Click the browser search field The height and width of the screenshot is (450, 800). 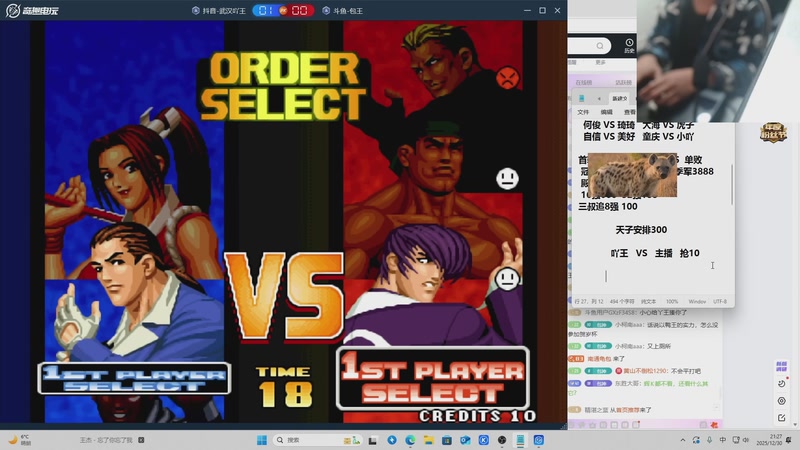point(589,46)
